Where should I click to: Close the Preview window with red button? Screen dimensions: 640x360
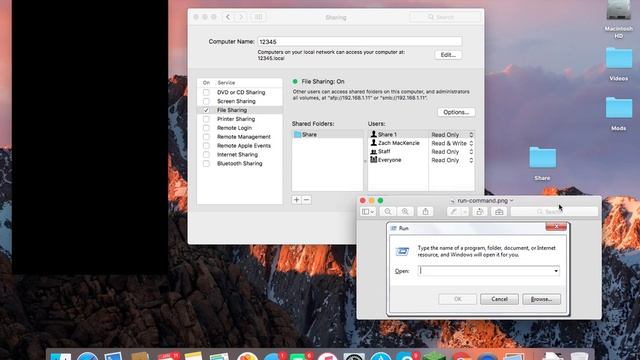362,200
